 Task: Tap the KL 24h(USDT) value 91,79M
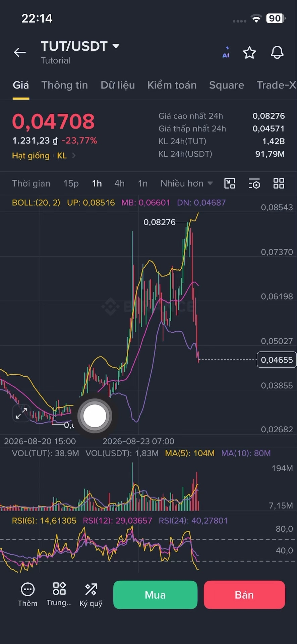click(270, 154)
